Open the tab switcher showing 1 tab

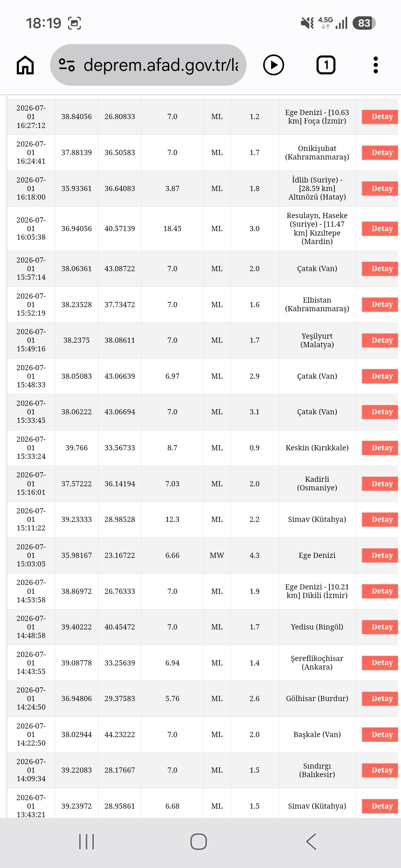[x=326, y=65]
